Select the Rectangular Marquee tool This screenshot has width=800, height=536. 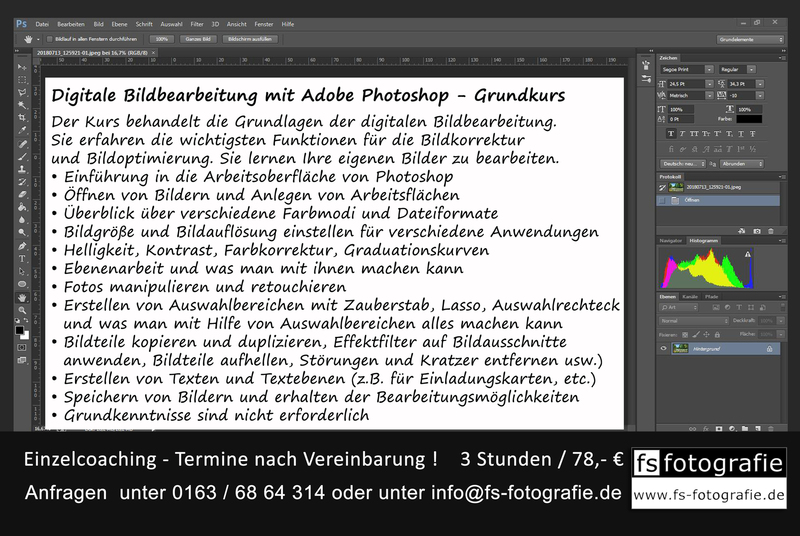[22, 79]
